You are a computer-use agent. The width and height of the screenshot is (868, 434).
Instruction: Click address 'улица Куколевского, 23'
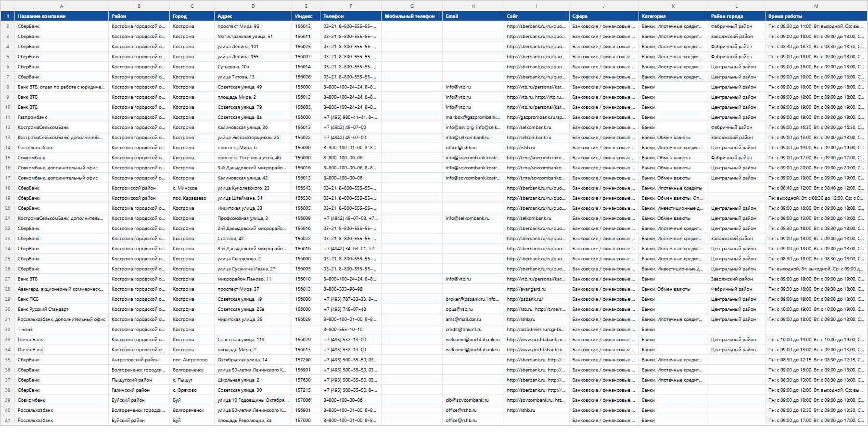253,188
